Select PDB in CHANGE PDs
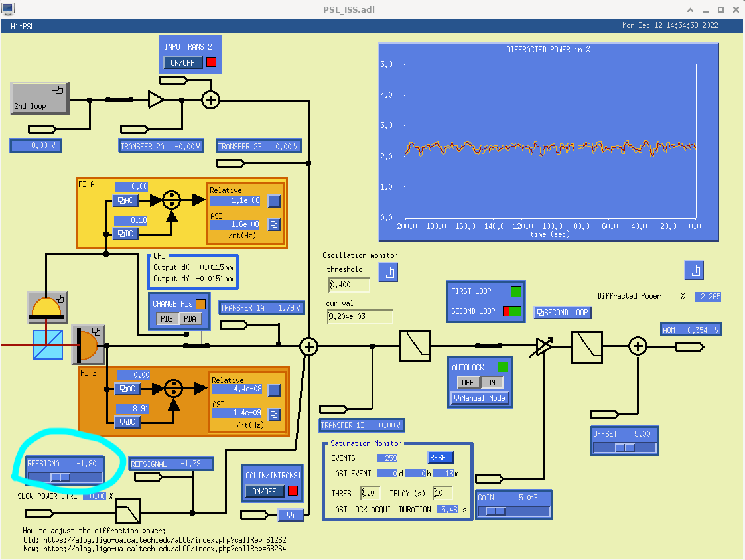745x560 pixels. [167, 319]
